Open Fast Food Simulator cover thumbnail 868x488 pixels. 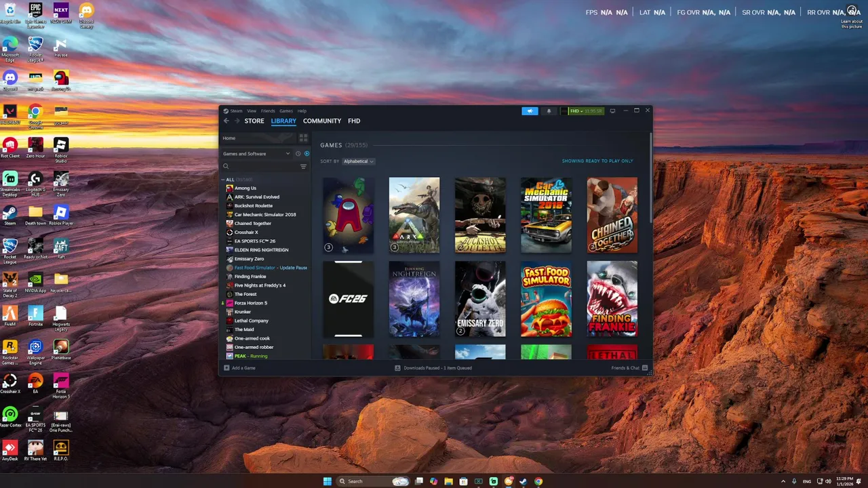pyautogui.click(x=546, y=299)
